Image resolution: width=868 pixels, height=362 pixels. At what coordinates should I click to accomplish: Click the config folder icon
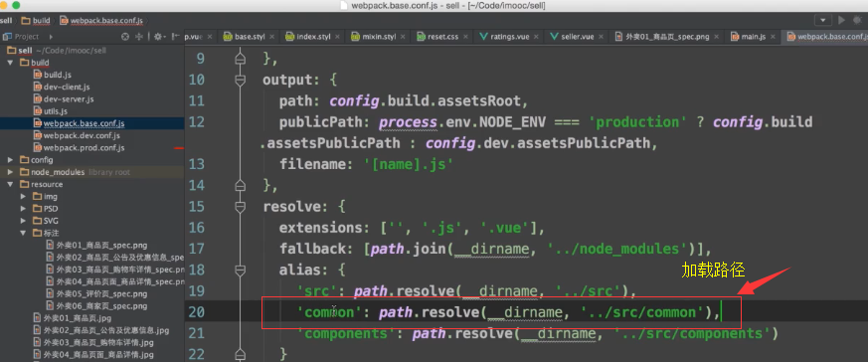pos(24,160)
